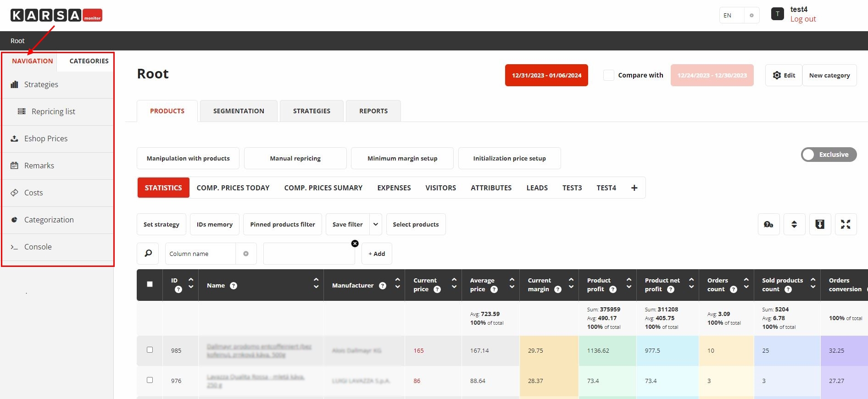Click the empty filter value input field
Image resolution: width=868 pixels, height=399 pixels.
[x=309, y=254]
